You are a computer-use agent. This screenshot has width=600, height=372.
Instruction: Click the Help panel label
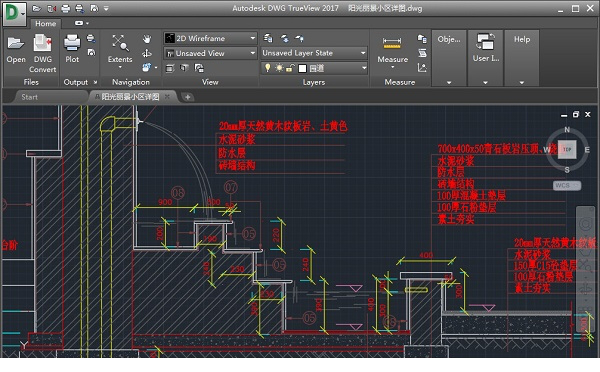pyautogui.click(x=522, y=39)
